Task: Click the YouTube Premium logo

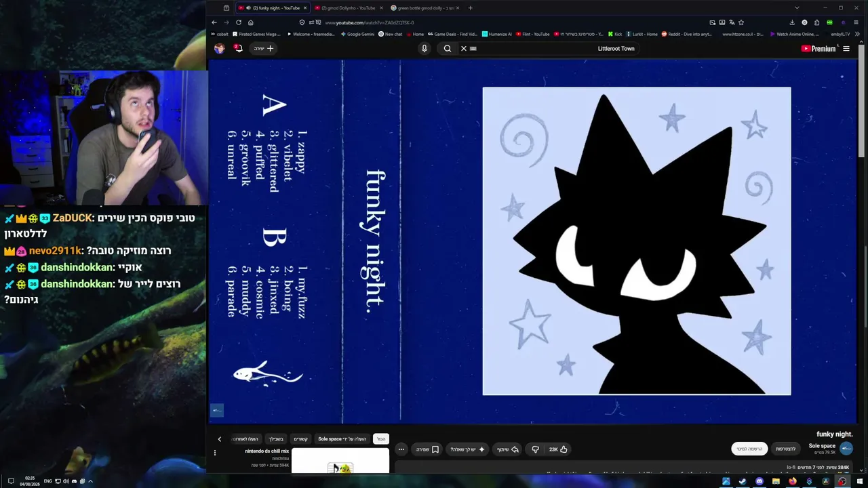Action: click(818, 49)
